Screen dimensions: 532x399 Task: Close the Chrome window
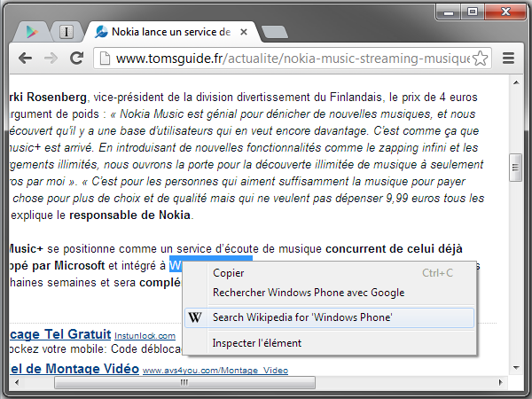[x=505, y=12]
